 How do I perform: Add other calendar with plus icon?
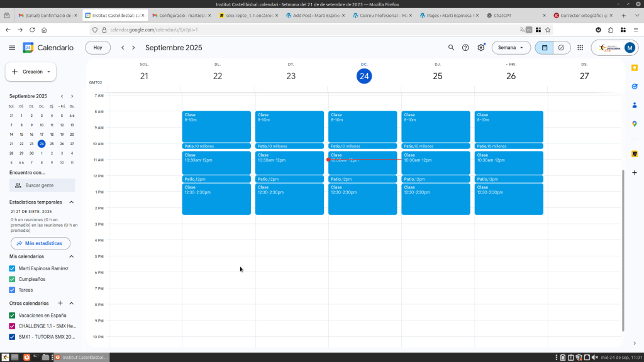[60, 303]
